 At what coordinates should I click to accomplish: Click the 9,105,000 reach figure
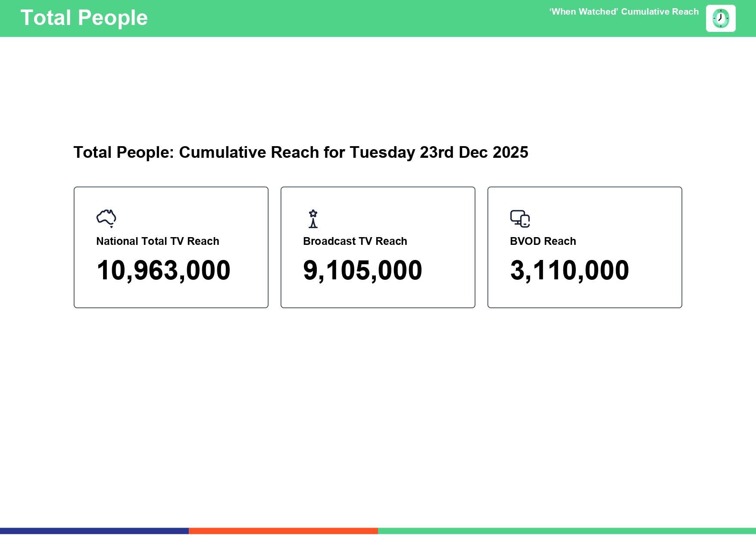(x=362, y=271)
